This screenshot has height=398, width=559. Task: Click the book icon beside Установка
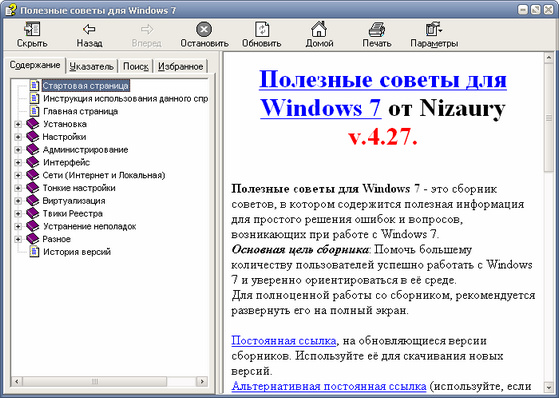click(32, 124)
